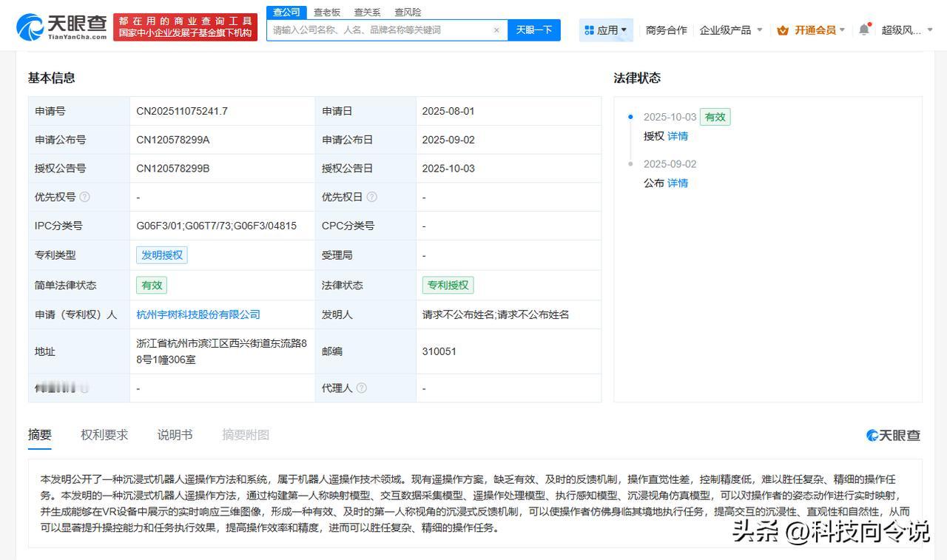Click the 受理局 label
This screenshot has width=947, height=560.
click(337, 255)
